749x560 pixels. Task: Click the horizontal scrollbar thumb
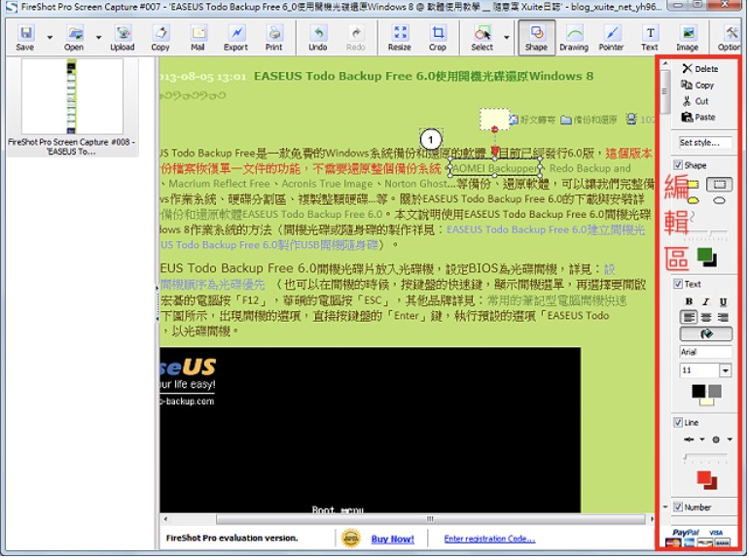(430, 519)
